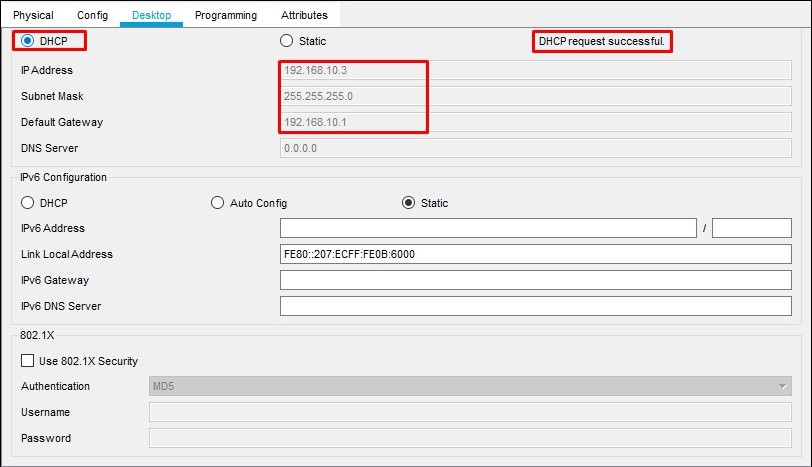Click the DNS Server field 0.0.0.0
Viewport: 812px width, 467px height.
tap(535, 148)
